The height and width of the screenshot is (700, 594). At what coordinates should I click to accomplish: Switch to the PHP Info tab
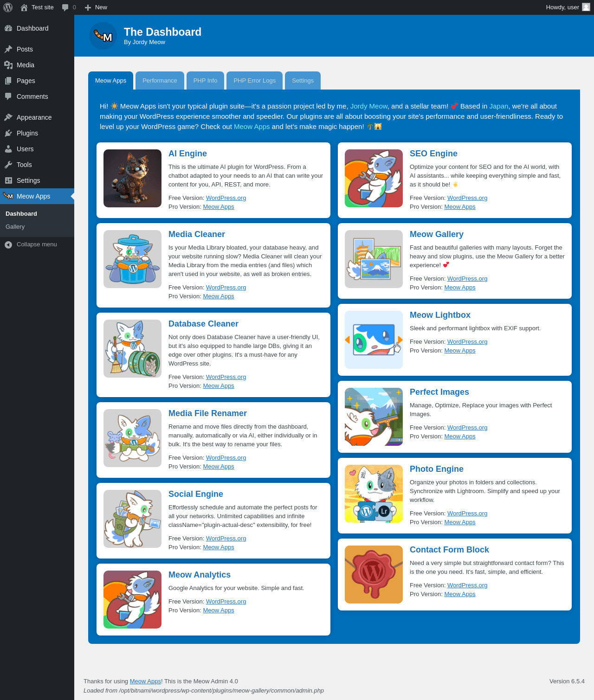tap(205, 80)
